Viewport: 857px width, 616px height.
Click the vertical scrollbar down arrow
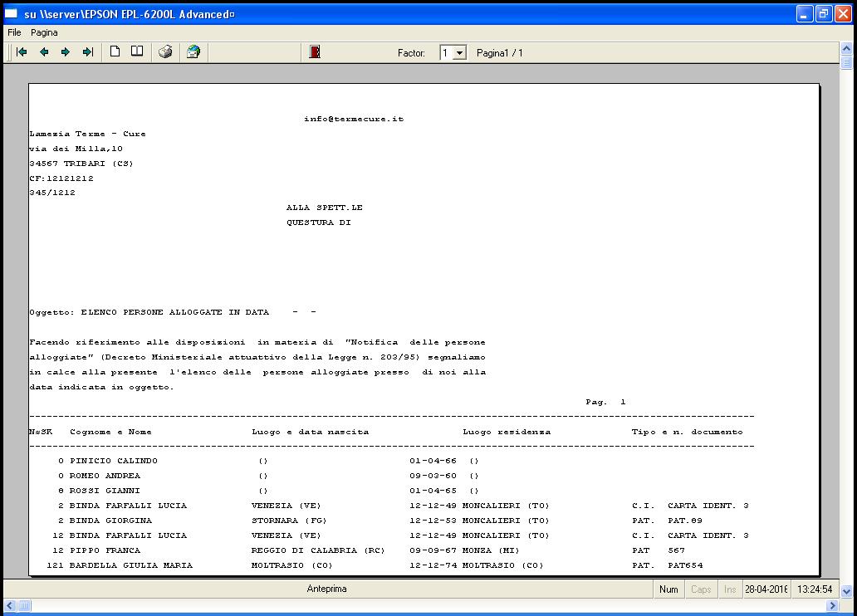(x=846, y=591)
